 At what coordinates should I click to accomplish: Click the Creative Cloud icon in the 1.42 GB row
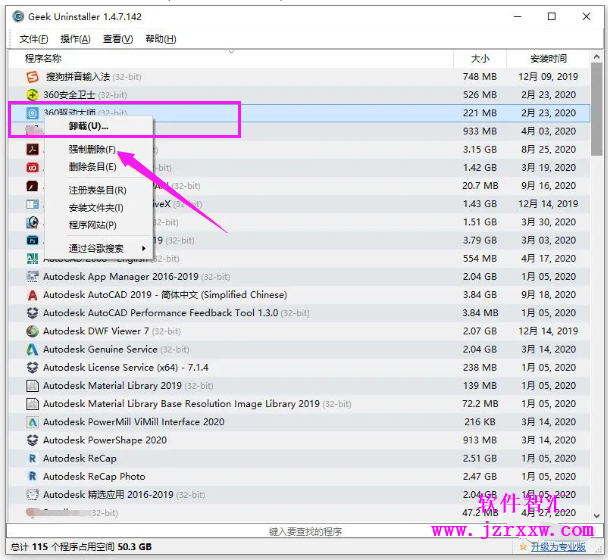coord(32,168)
